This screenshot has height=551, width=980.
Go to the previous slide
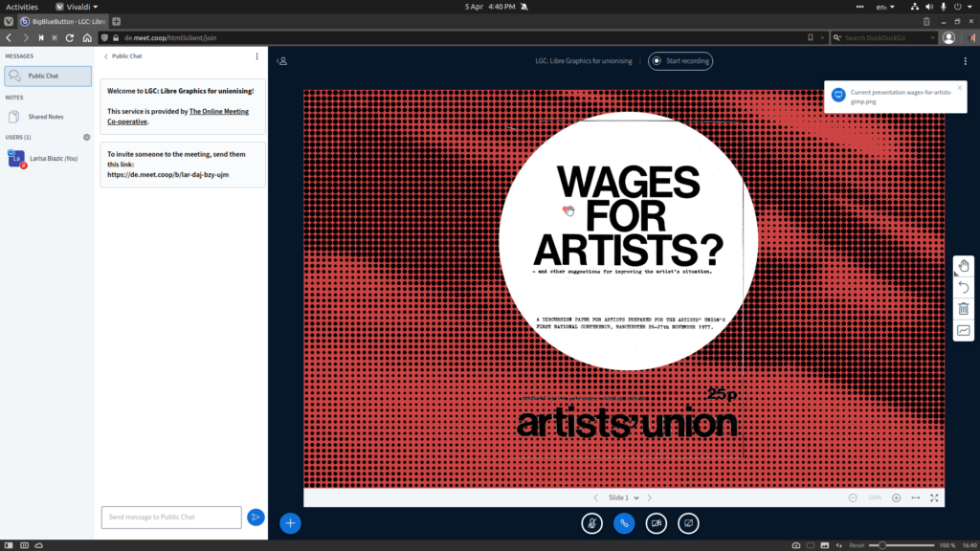595,497
